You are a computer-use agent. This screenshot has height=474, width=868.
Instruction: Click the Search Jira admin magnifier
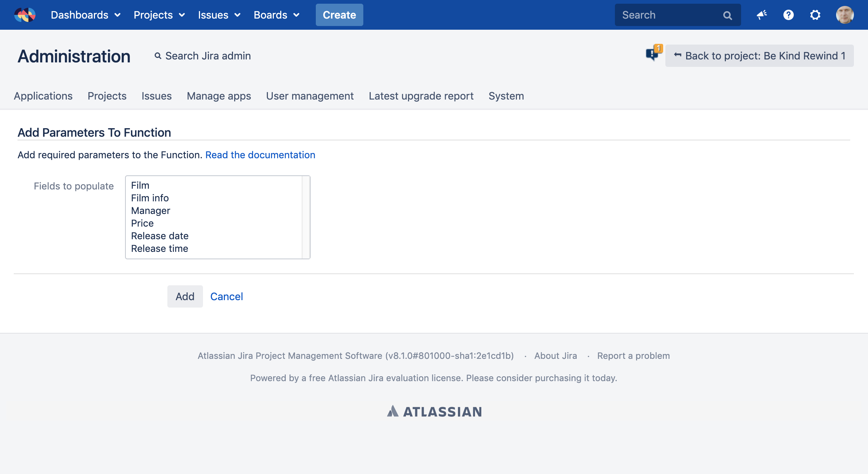pos(158,56)
